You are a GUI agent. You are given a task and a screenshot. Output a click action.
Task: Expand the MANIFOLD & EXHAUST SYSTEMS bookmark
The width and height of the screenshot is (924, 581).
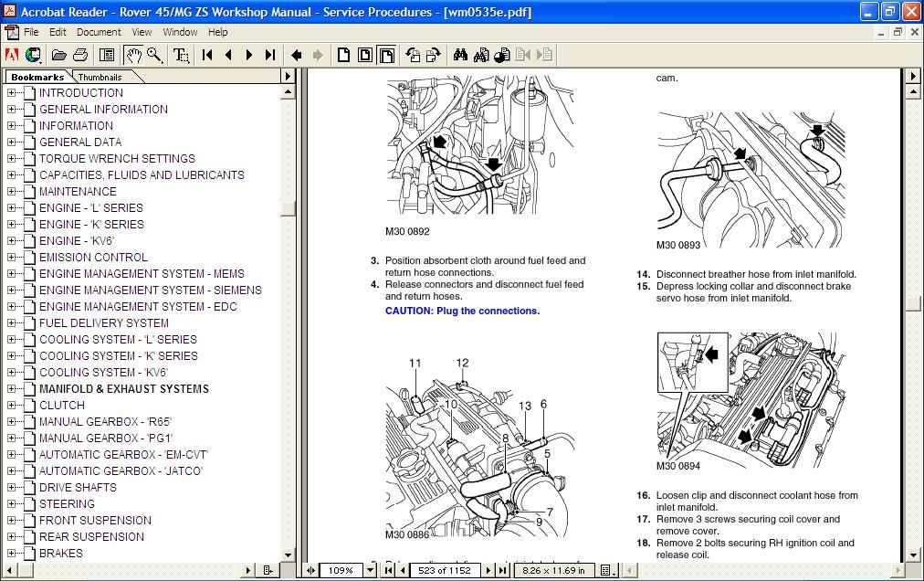[11, 389]
